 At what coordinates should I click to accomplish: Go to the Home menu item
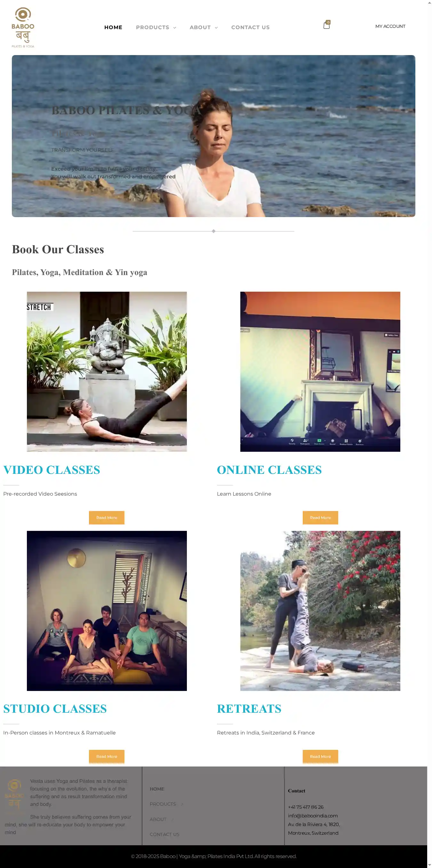click(113, 27)
